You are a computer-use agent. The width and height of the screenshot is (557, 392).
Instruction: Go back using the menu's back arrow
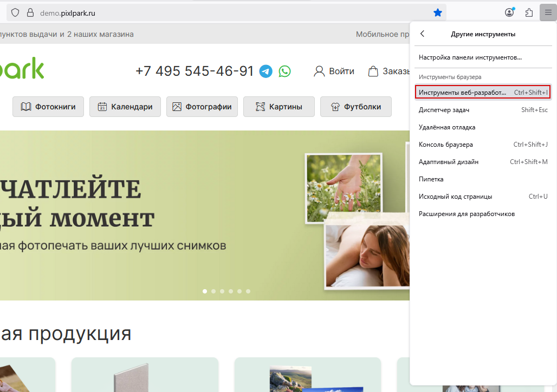[423, 34]
